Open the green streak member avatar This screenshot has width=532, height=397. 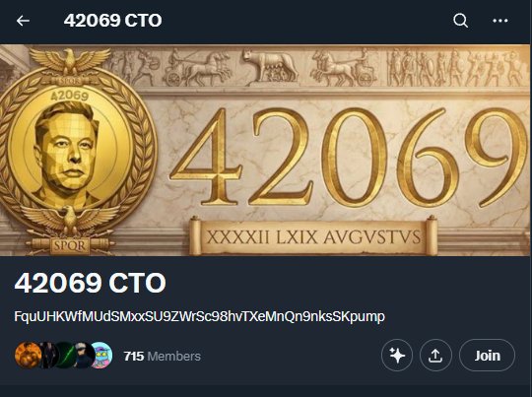pos(65,356)
